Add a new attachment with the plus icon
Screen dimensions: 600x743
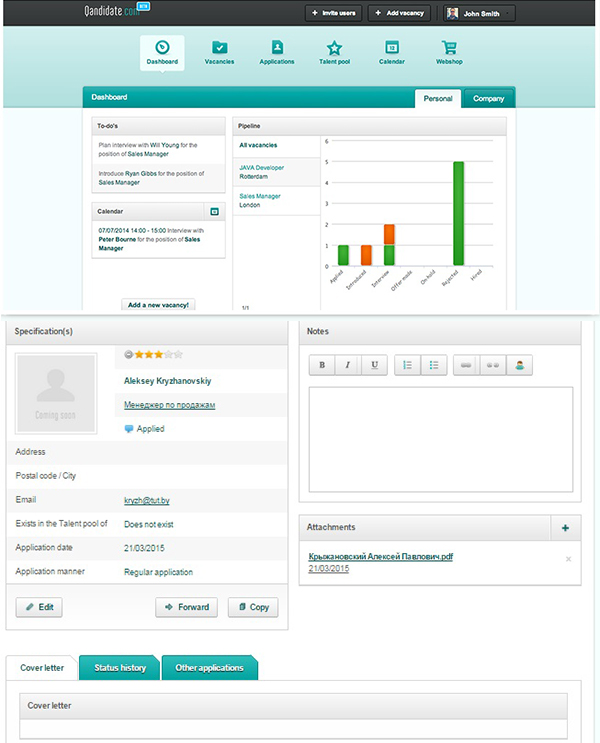[x=565, y=527]
